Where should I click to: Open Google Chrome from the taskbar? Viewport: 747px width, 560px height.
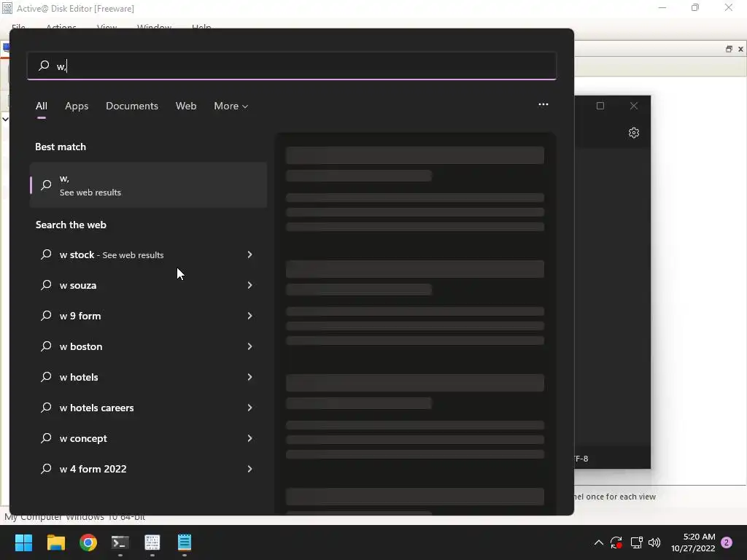click(88, 542)
